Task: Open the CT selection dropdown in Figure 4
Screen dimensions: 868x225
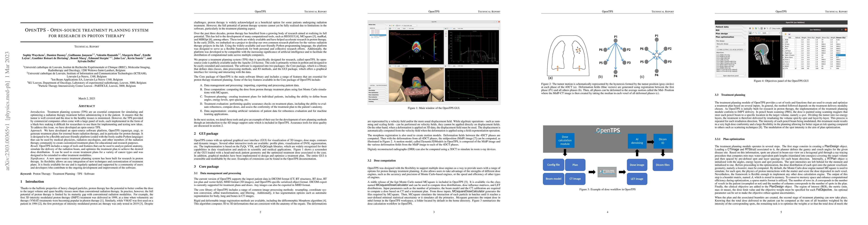Action: coord(731,50)
